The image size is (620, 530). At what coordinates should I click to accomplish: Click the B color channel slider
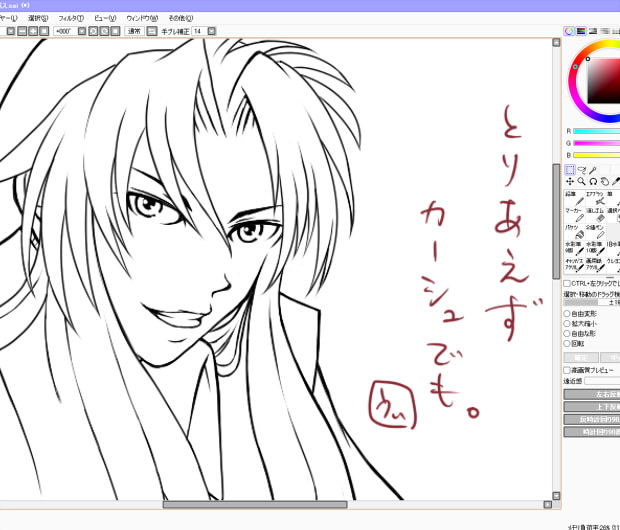[x=597, y=155]
